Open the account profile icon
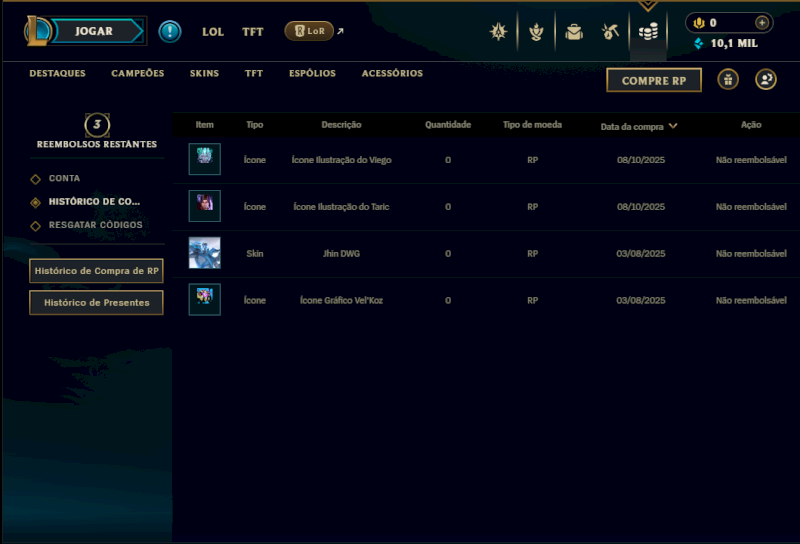Viewport: 800px width, 544px height. (x=766, y=80)
